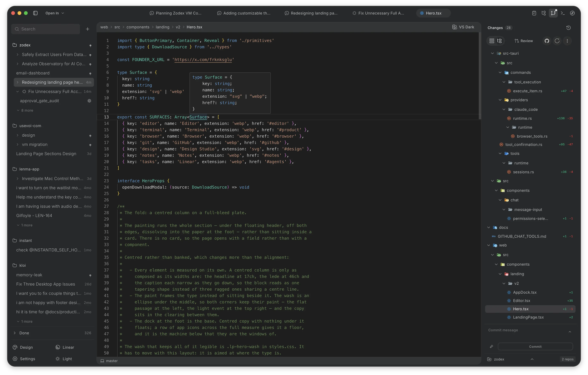Click 'landing' in the breadcrumb path

pyautogui.click(x=162, y=27)
